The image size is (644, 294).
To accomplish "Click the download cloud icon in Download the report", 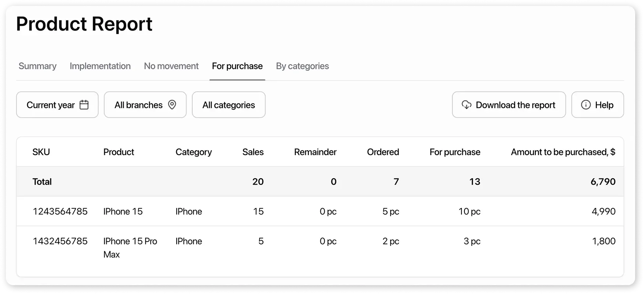I will point(466,105).
